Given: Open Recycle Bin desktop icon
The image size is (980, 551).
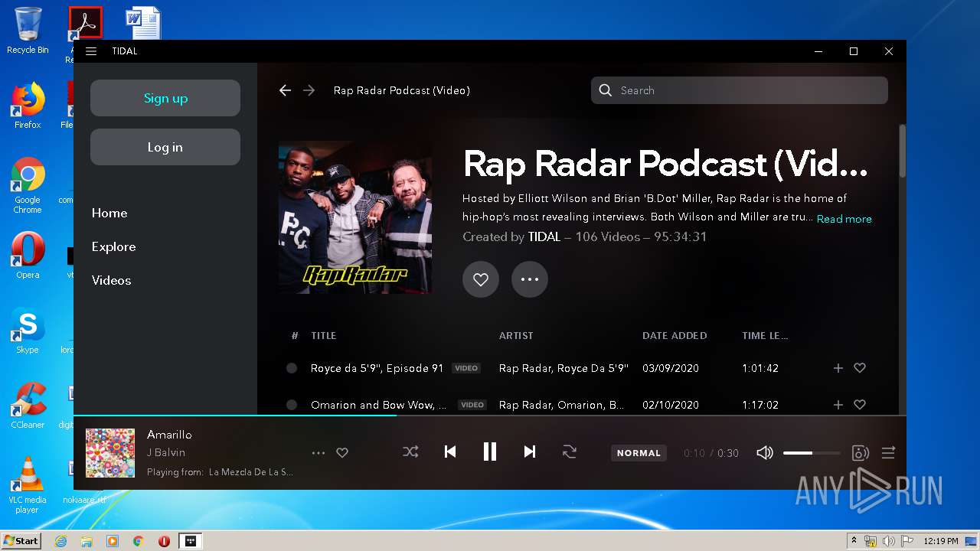Looking at the screenshot, I should (x=28, y=31).
